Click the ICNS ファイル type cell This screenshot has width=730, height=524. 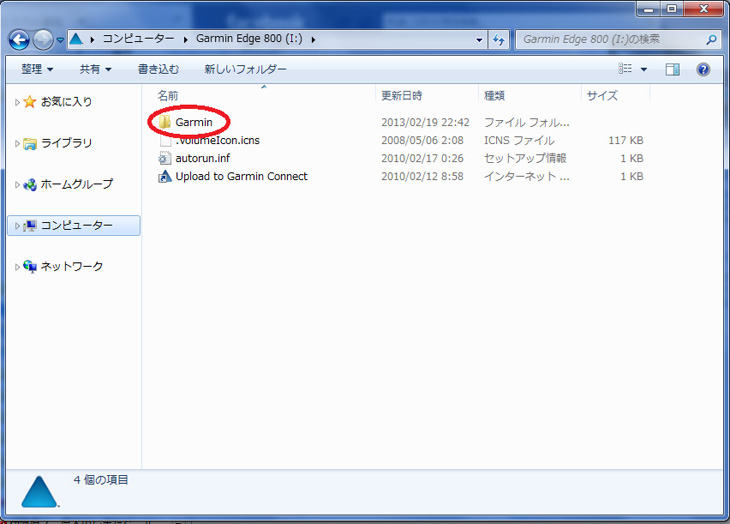[519, 140]
